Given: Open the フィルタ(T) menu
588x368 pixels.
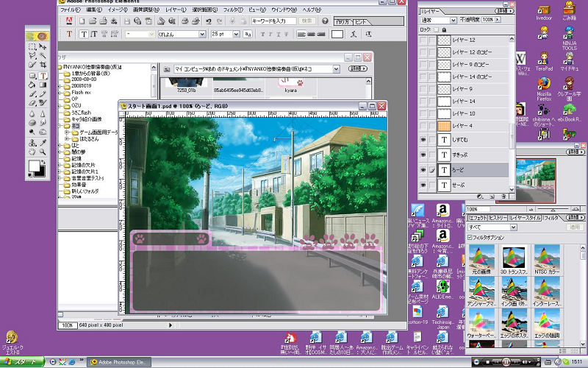Looking at the screenshot, I should [233, 10].
